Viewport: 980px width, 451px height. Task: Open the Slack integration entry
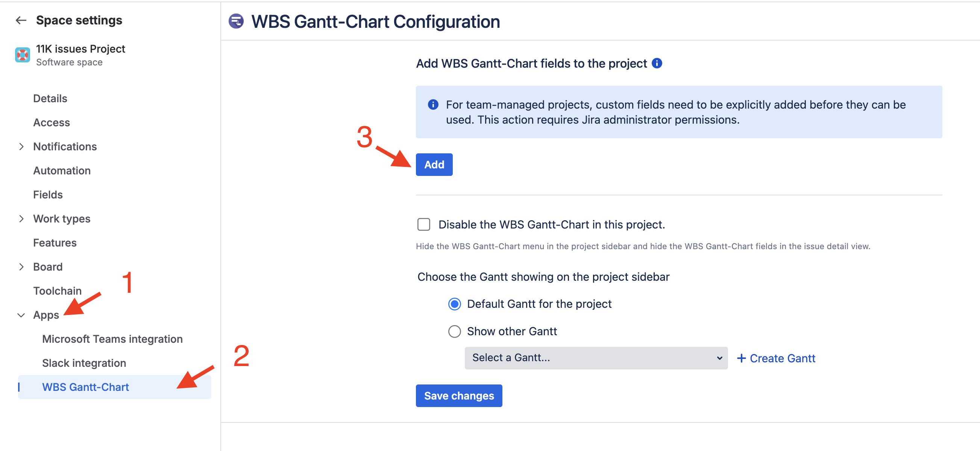(x=84, y=363)
